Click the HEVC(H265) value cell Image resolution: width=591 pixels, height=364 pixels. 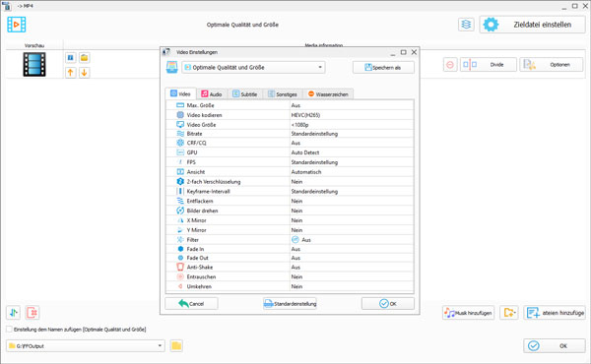[352, 115]
